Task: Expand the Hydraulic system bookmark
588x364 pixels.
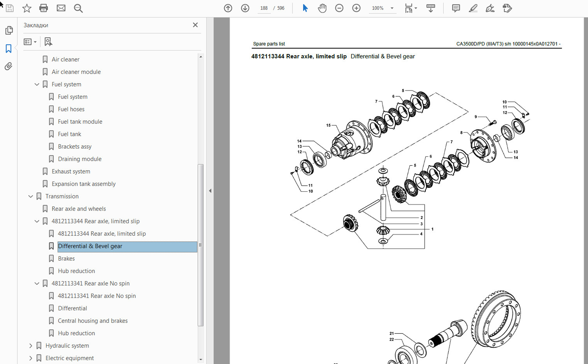Action: point(31,346)
